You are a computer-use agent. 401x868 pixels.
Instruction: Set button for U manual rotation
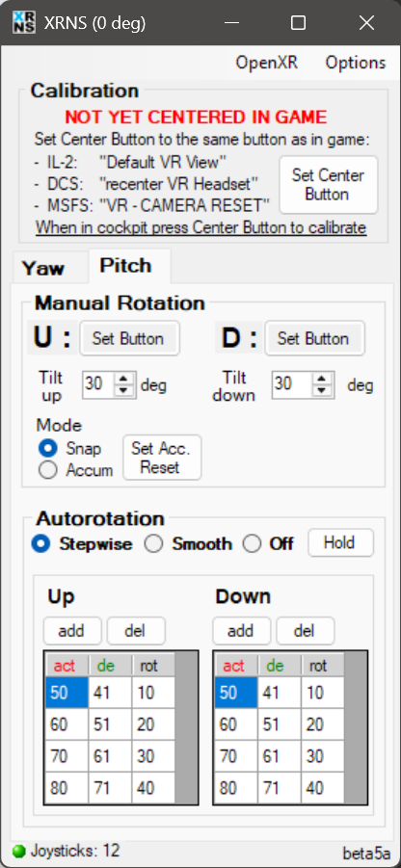129,338
